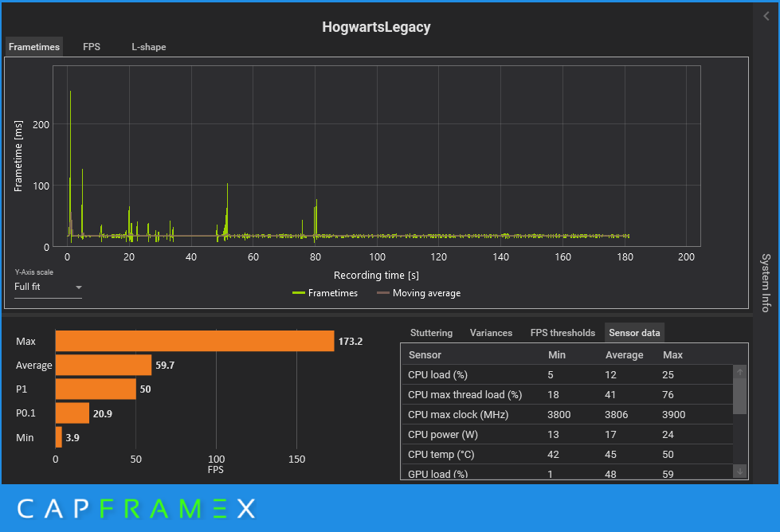780x532 pixels.
Task: Click the collapse chevron at top right
Action: click(766, 17)
